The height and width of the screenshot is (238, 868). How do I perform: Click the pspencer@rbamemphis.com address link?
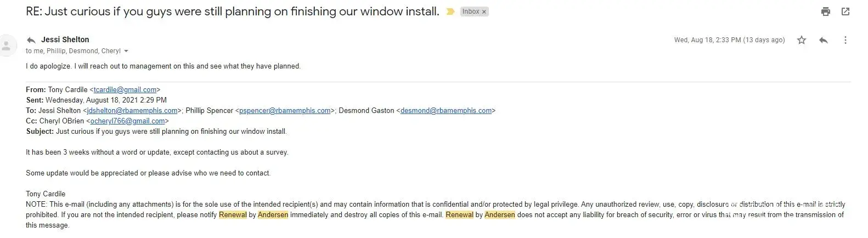coord(285,111)
